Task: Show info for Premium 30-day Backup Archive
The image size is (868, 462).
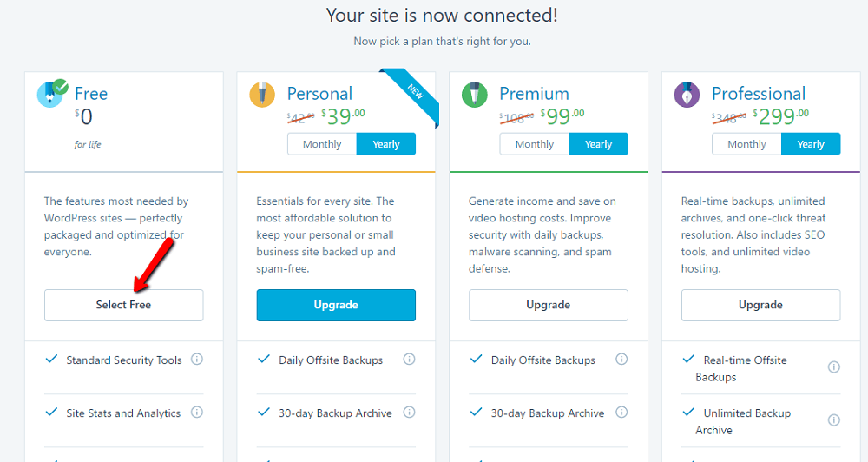Action: click(x=621, y=412)
